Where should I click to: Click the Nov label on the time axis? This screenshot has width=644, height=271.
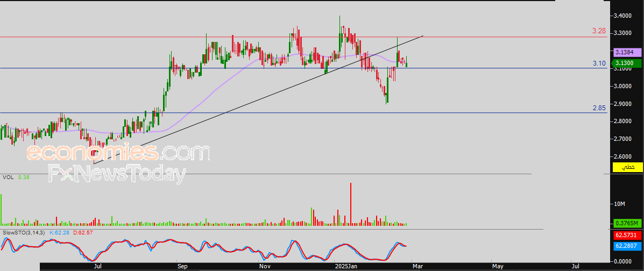[265, 267]
